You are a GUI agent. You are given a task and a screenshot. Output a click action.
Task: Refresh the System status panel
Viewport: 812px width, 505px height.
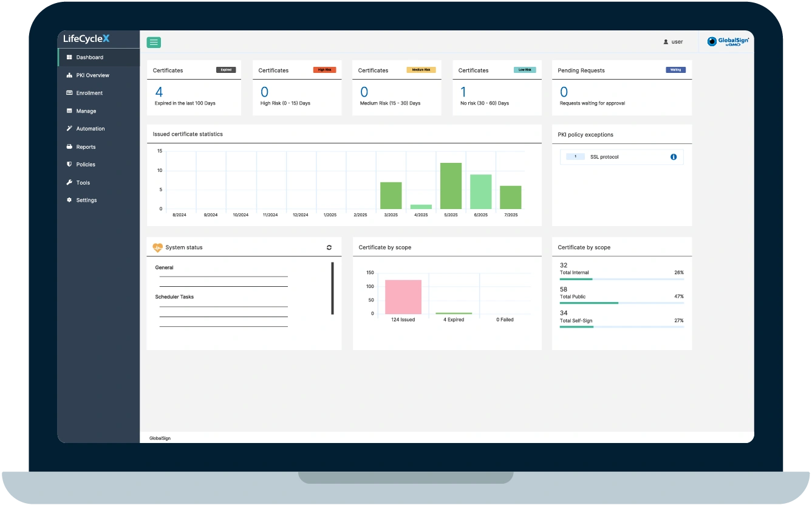329,247
